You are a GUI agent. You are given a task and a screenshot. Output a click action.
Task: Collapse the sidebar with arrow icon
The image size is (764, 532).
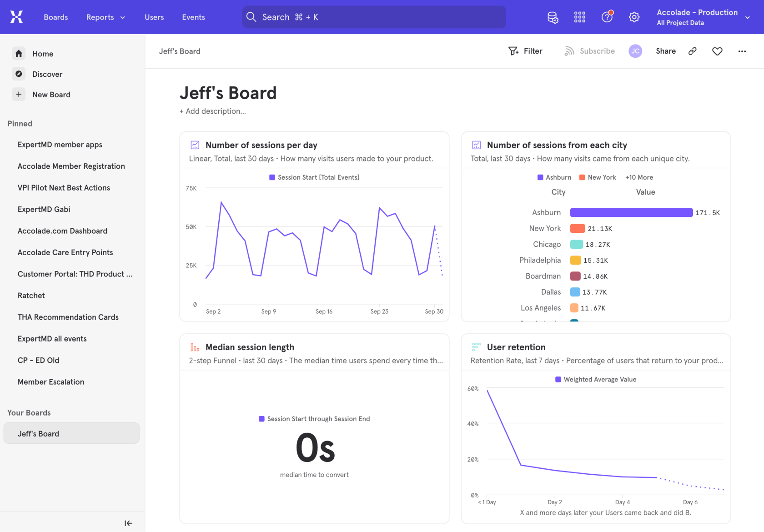pyautogui.click(x=128, y=523)
